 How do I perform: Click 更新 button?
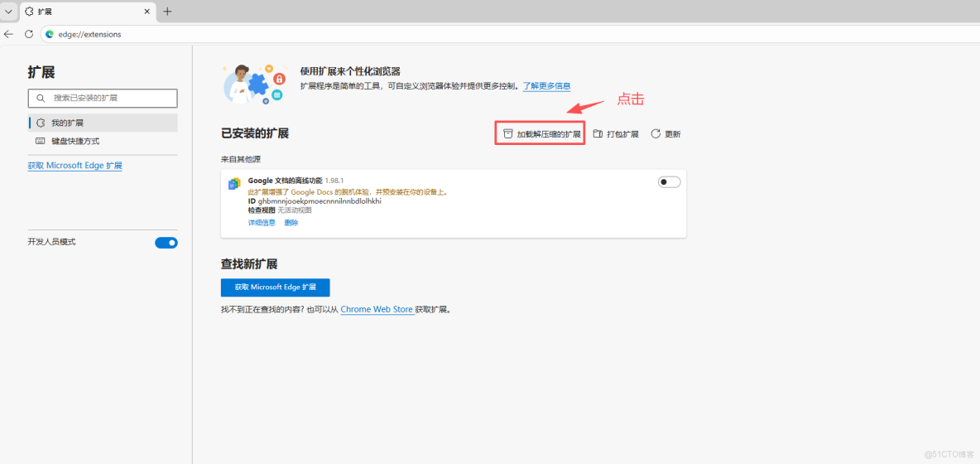(665, 134)
